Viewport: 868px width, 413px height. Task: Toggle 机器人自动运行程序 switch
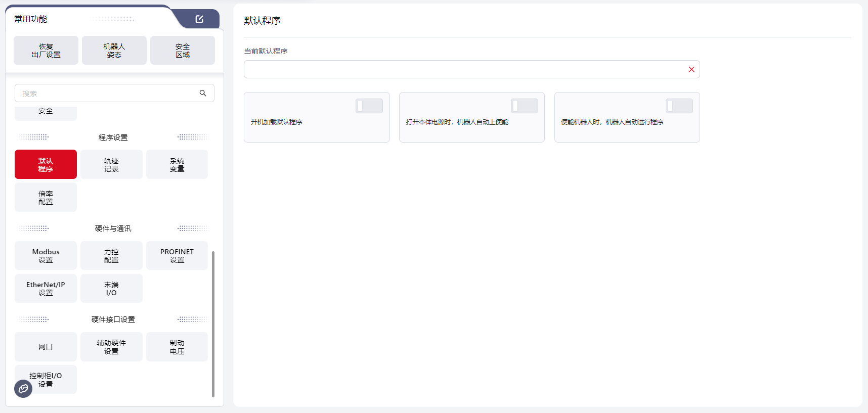(679, 106)
